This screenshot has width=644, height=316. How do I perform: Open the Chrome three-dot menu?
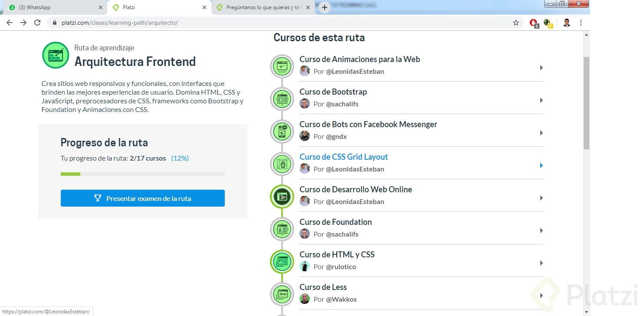coord(581,23)
